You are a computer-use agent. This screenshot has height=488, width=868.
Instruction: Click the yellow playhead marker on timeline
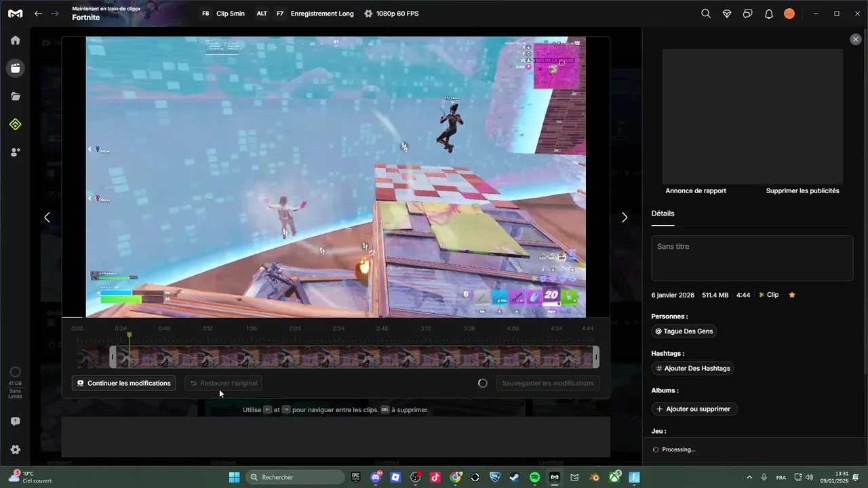pyautogui.click(x=130, y=335)
